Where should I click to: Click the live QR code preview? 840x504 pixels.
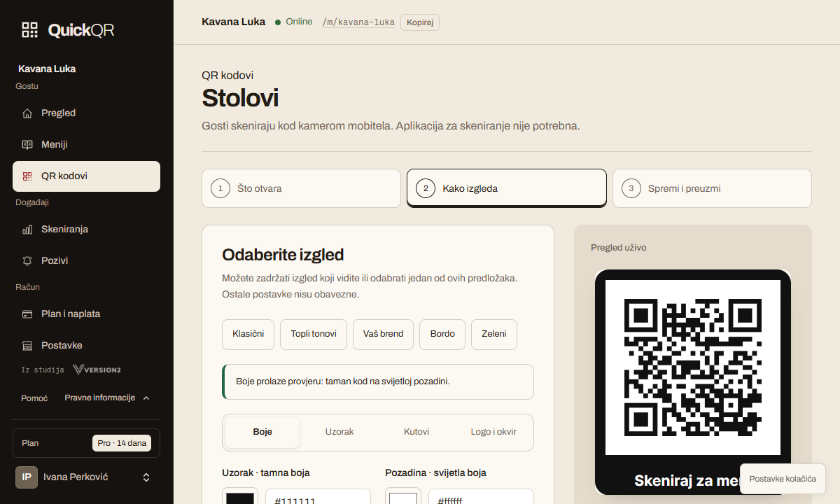point(693,367)
